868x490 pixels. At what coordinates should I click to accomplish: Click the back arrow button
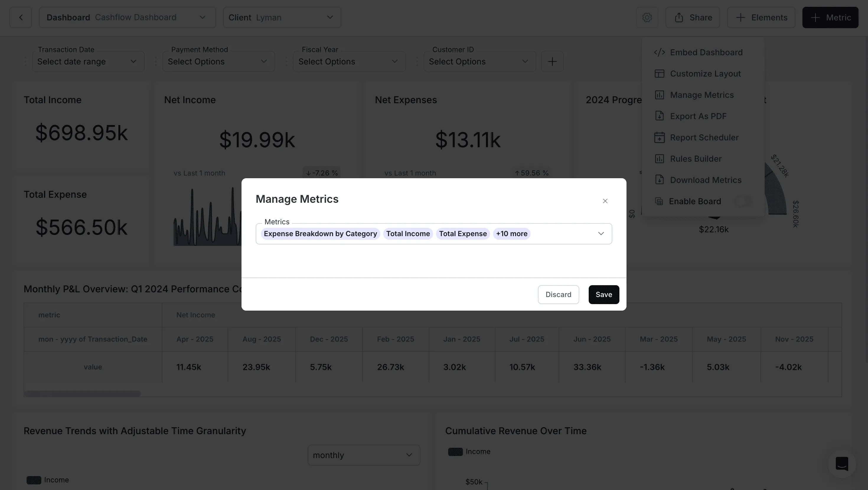pyautogui.click(x=21, y=17)
